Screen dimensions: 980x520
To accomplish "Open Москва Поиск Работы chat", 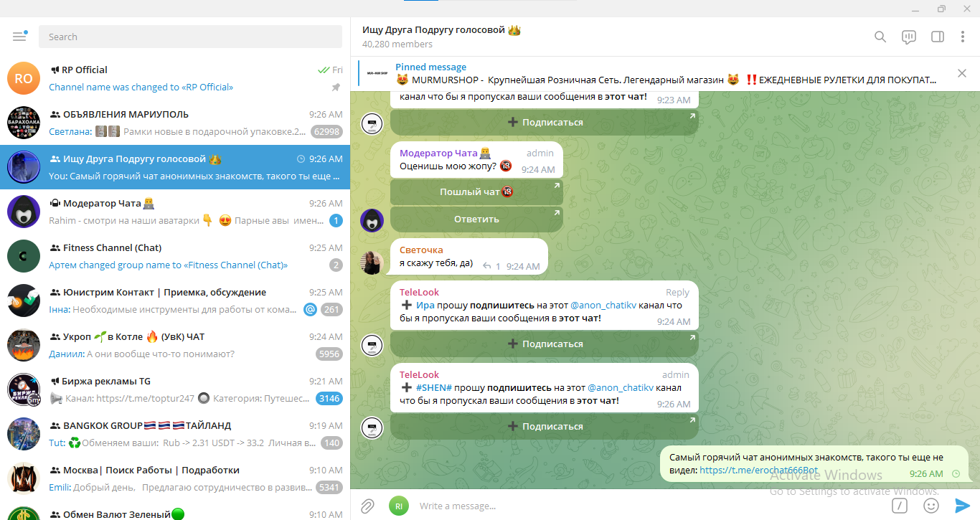I will (x=175, y=478).
